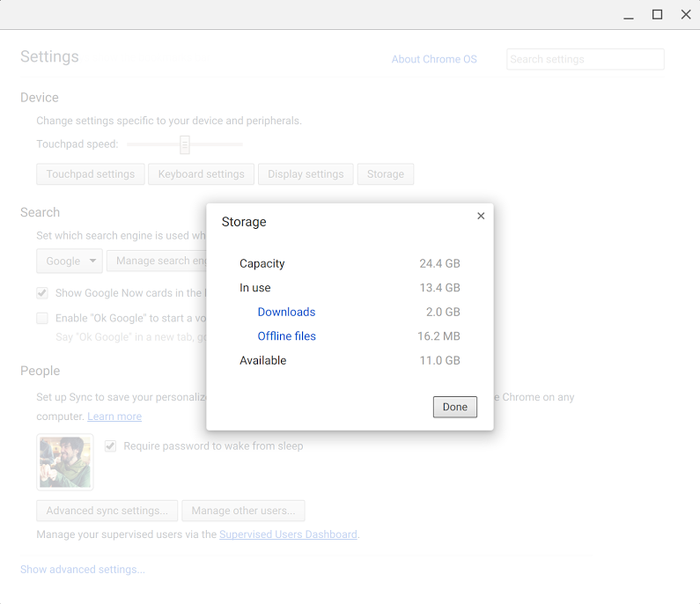Screen dimensions: 700x604
Task: Select the 16.2 MB offline files value
Action: (x=439, y=336)
